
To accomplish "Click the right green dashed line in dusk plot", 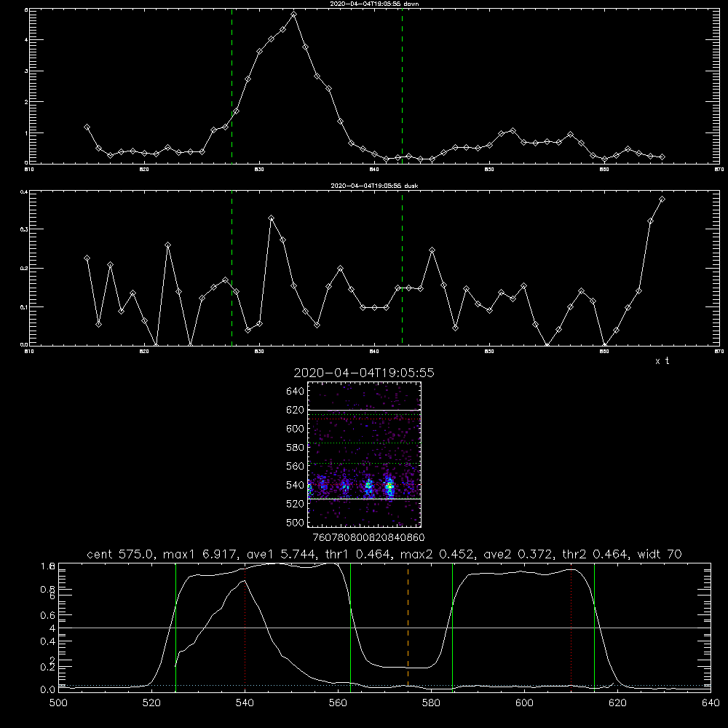I will tap(402, 268).
